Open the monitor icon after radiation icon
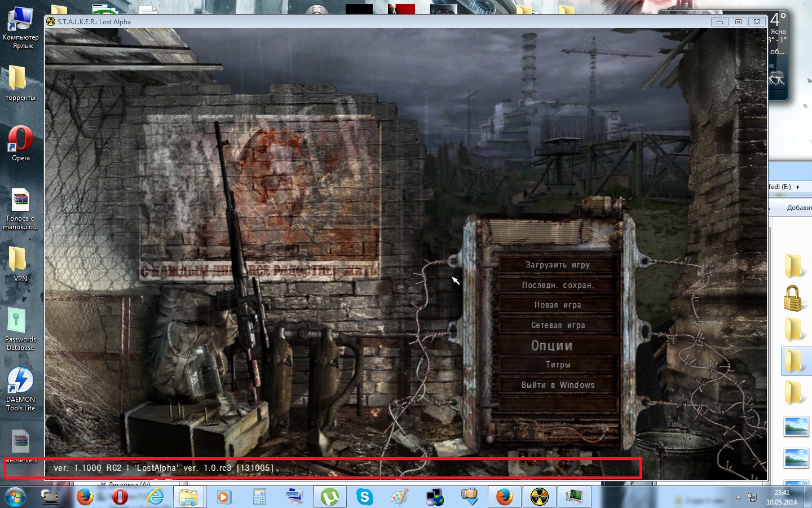This screenshot has width=812, height=508. click(x=575, y=497)
